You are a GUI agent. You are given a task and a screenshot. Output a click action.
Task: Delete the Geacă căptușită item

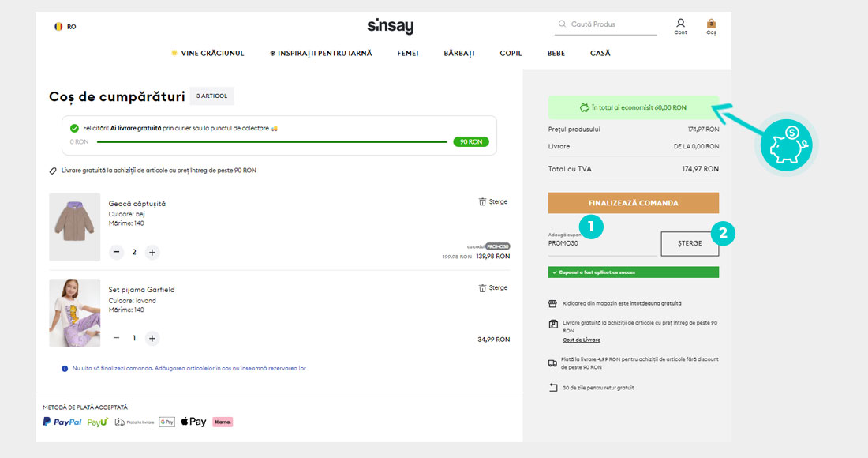coord(493,202)
